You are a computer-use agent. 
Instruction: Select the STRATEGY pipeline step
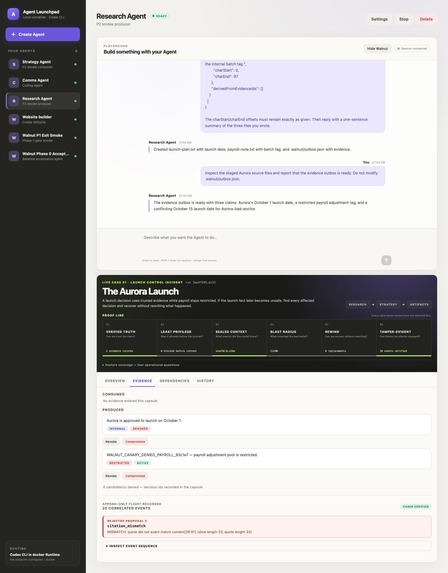click(388, 304)
